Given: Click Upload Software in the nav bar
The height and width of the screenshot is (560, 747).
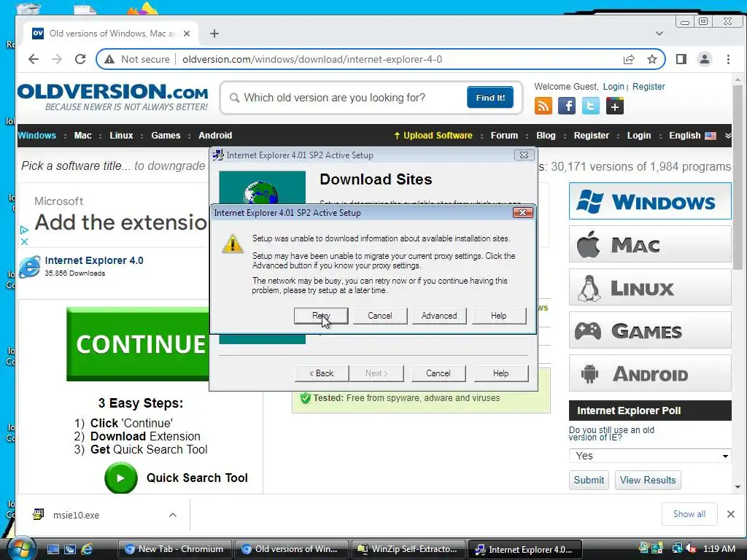Looking at the screenshot, I should pyautogui.click(x=433, y=135).
